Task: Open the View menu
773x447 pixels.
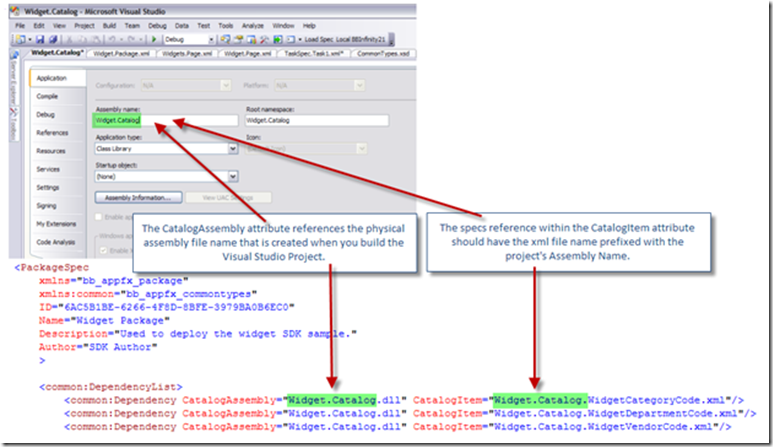Action: 59,26
